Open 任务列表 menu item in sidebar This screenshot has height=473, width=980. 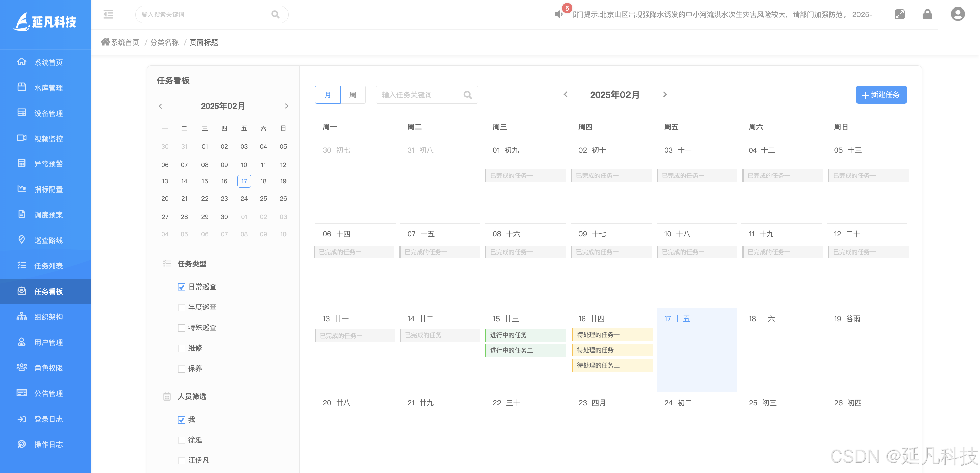[48, 266]
